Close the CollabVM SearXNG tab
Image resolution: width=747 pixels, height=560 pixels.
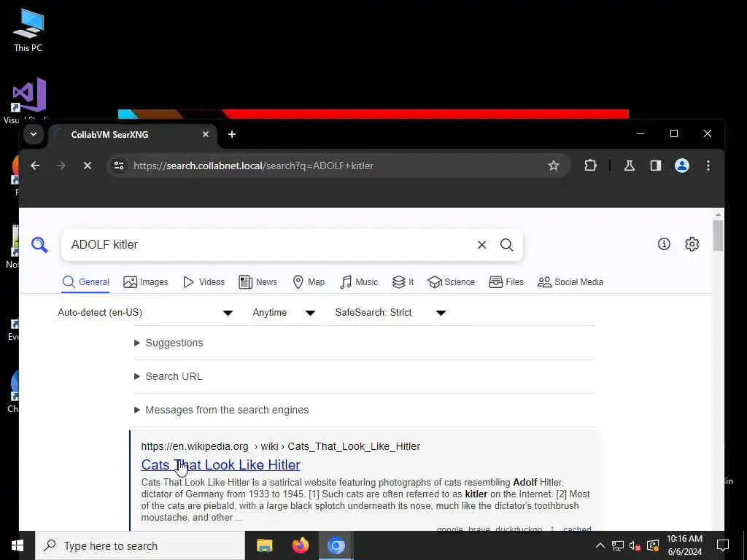tap(205, 134)
